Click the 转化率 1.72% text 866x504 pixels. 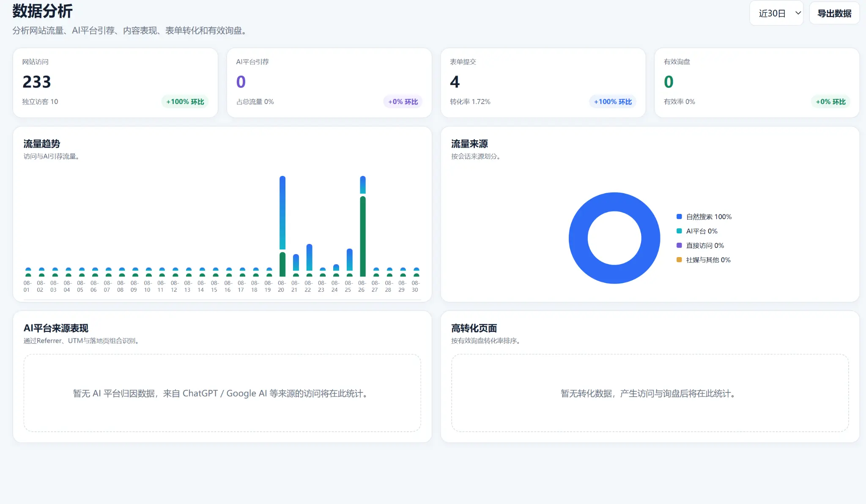point(470,101)
